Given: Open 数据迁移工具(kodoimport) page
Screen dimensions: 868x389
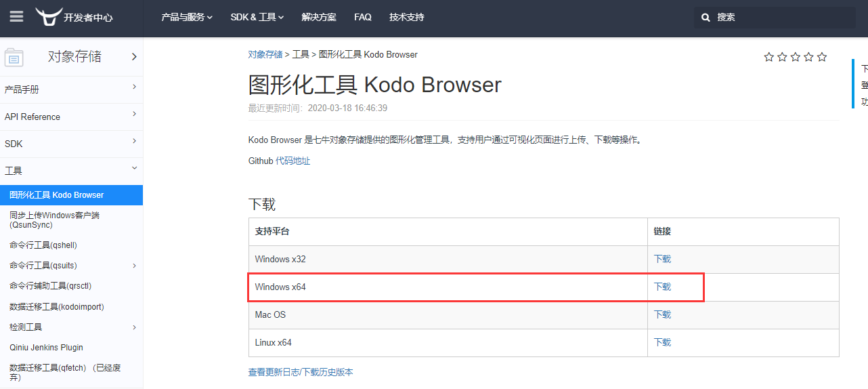Looking at the screenshot, I should click(57, 307).
